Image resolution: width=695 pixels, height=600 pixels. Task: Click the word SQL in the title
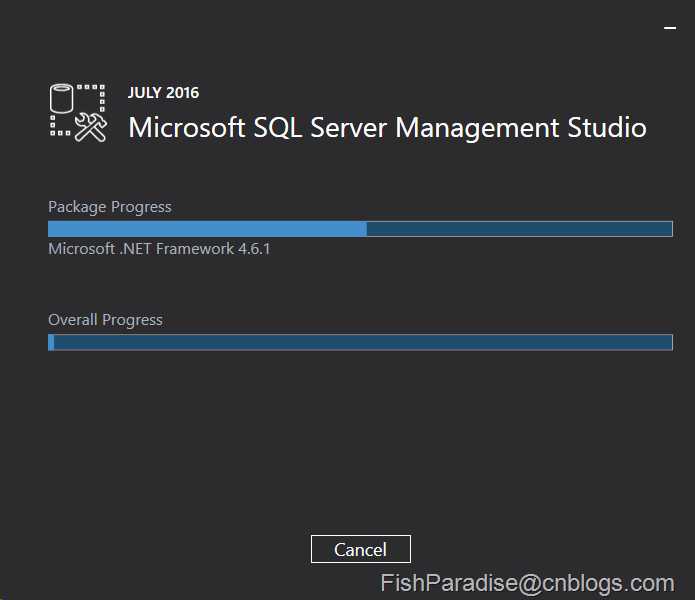(277, 128)
